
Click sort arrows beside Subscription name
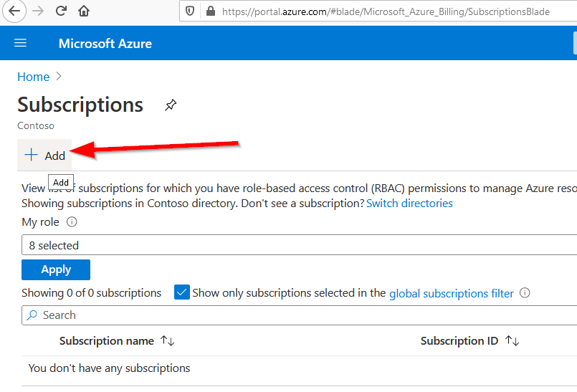168,341
